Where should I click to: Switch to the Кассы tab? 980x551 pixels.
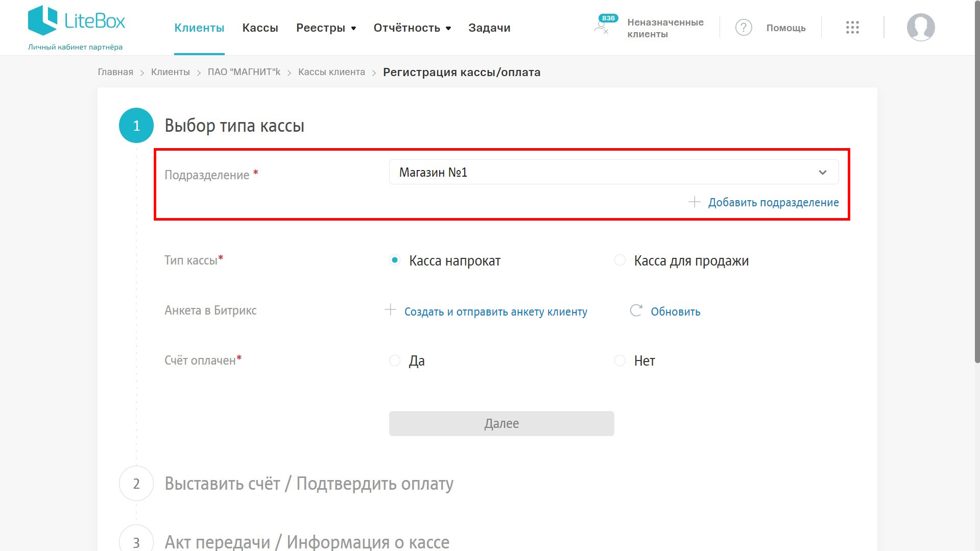260,28
